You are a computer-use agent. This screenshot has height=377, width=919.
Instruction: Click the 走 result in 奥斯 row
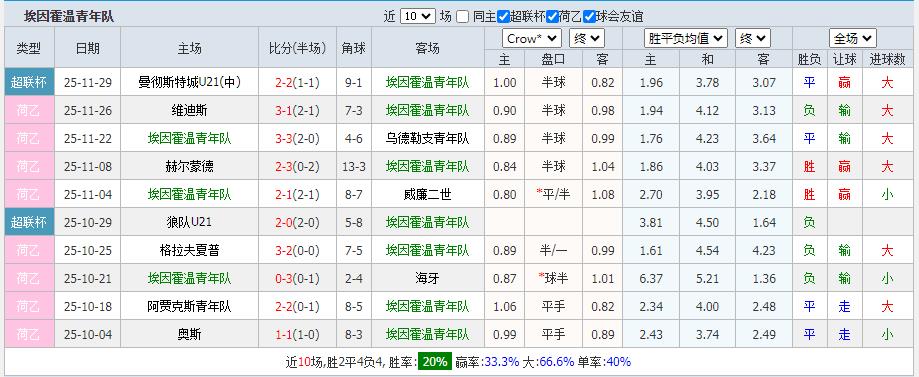coord(845,334)
